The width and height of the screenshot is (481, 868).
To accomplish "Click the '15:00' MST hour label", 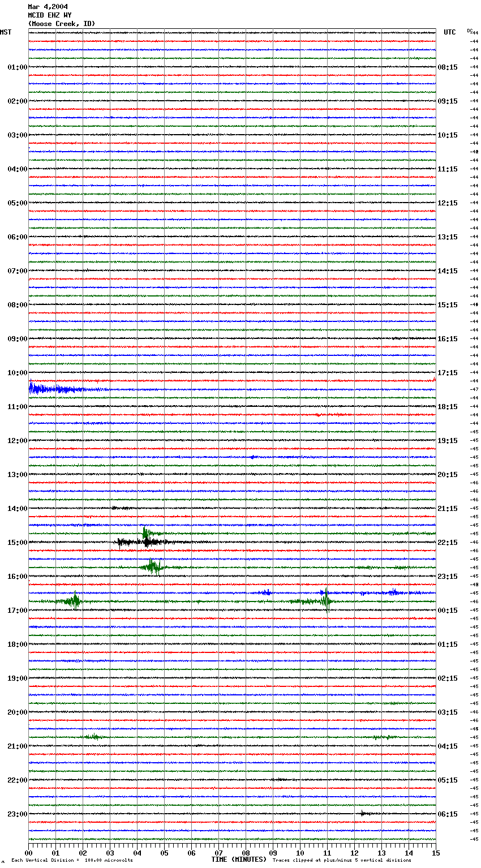I will click(x=18, y=543).
